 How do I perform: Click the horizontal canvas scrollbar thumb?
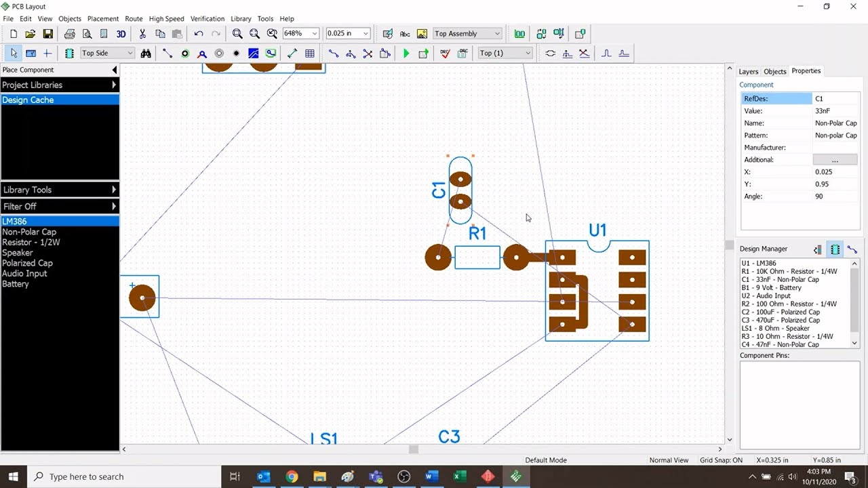(x=414, y=449)
